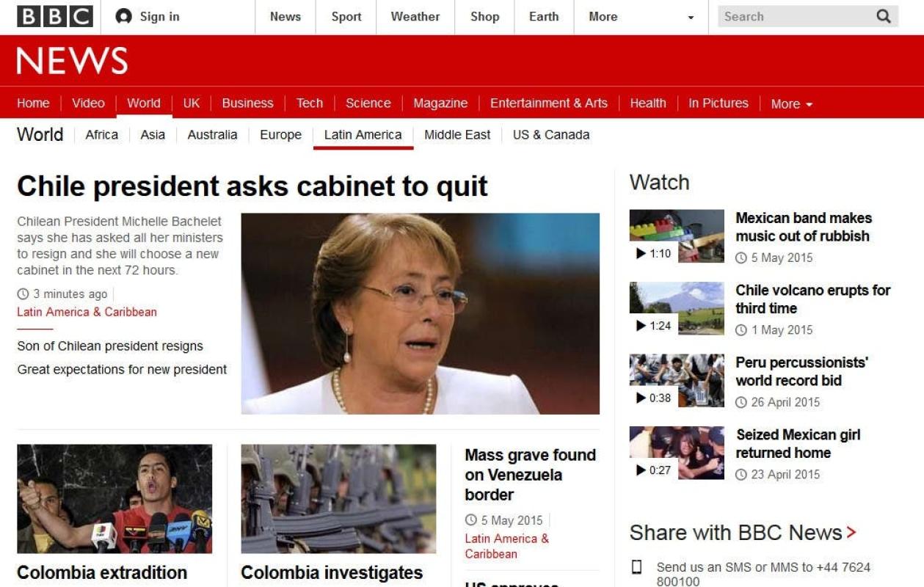The height and width of the screenshot is (587, 924).
Task: Click the Sign in profile icon
Action: (124, 16)
